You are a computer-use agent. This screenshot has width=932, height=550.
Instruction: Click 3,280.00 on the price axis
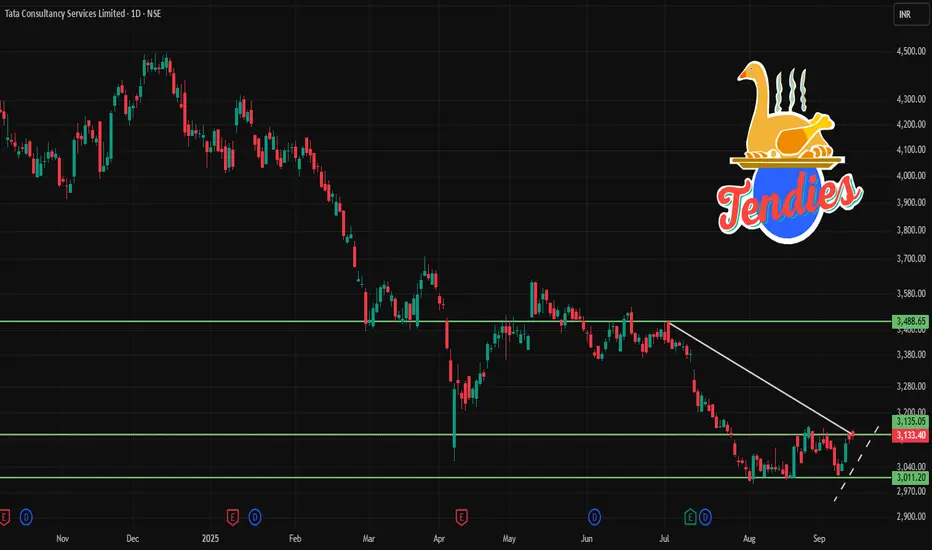pyautogui.click(x=911, y=386)
